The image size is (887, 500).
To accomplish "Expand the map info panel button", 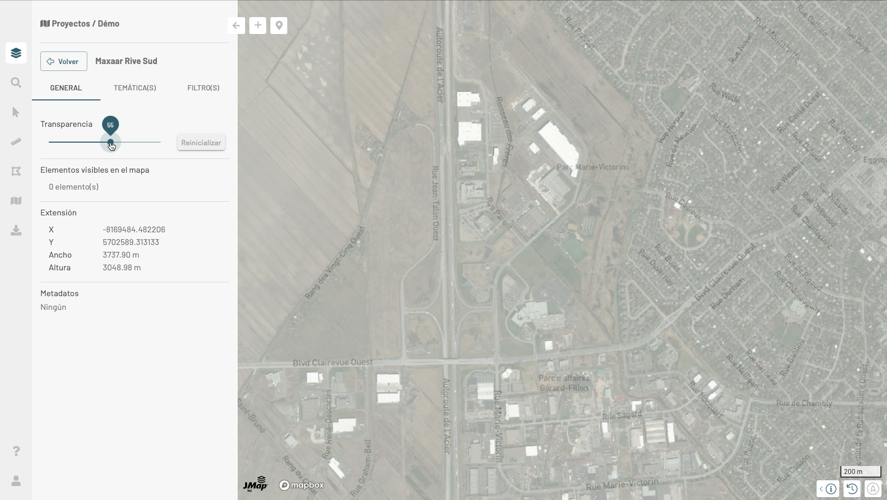I will pyautogui.click(x=828, y=489).
